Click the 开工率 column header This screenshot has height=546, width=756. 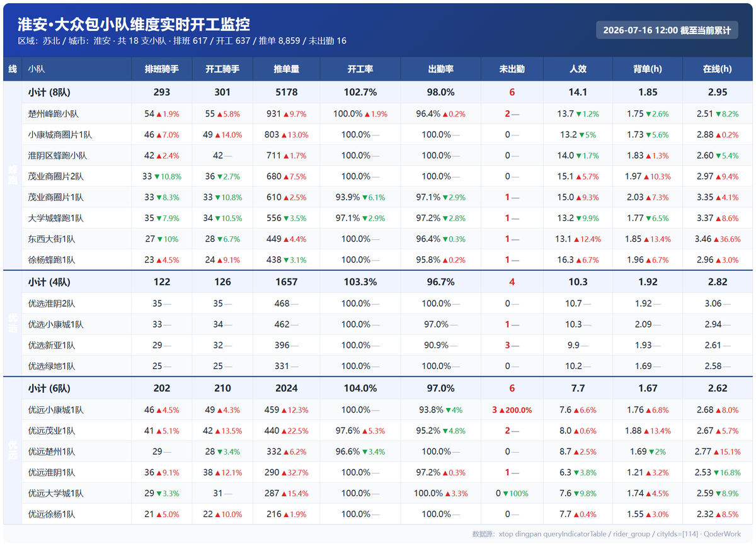coord(360,69)
